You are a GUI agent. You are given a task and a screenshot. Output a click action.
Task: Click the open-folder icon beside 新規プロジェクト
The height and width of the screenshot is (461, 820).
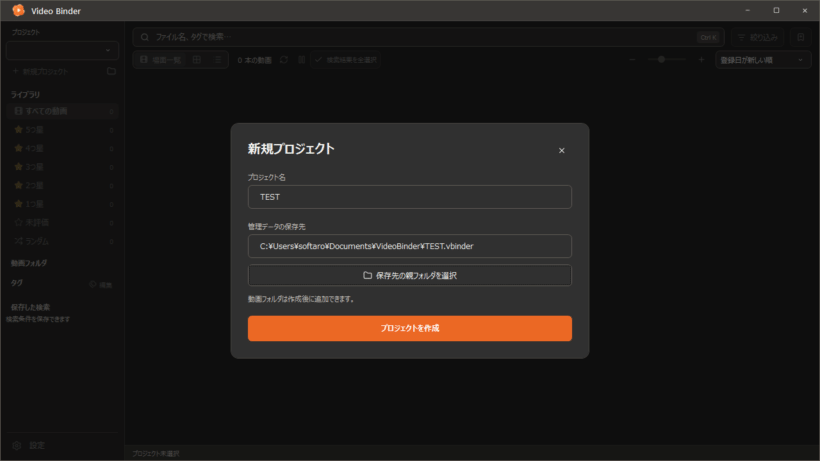coord(111,71)
